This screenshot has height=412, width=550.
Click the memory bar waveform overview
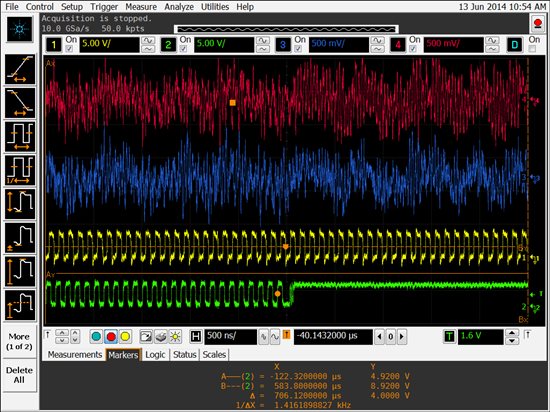click(286, 29)
